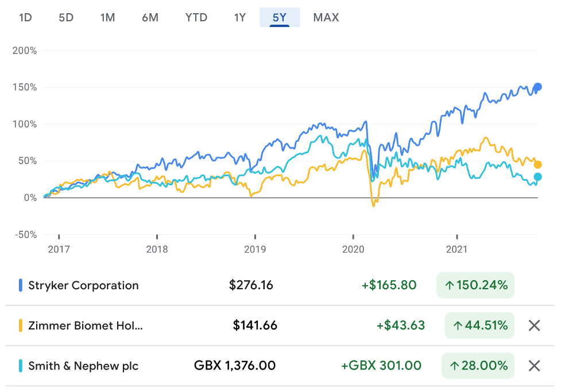This screenshot has width=561, height=392.
Task: Open the Smith & Nephew plc stock name
Action: click(x=83, y=366)
